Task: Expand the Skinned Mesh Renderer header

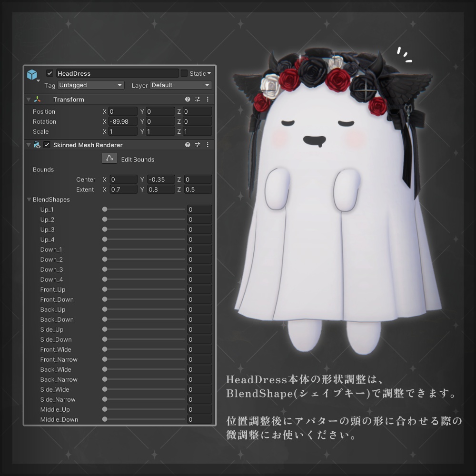Action: pyautogui.click(x=28, y=145)
